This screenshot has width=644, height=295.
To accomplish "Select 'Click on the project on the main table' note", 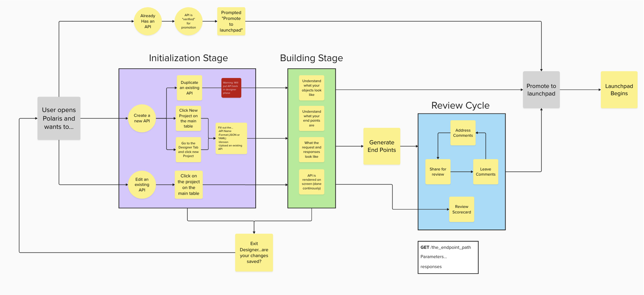I will [x=189, y=185].
